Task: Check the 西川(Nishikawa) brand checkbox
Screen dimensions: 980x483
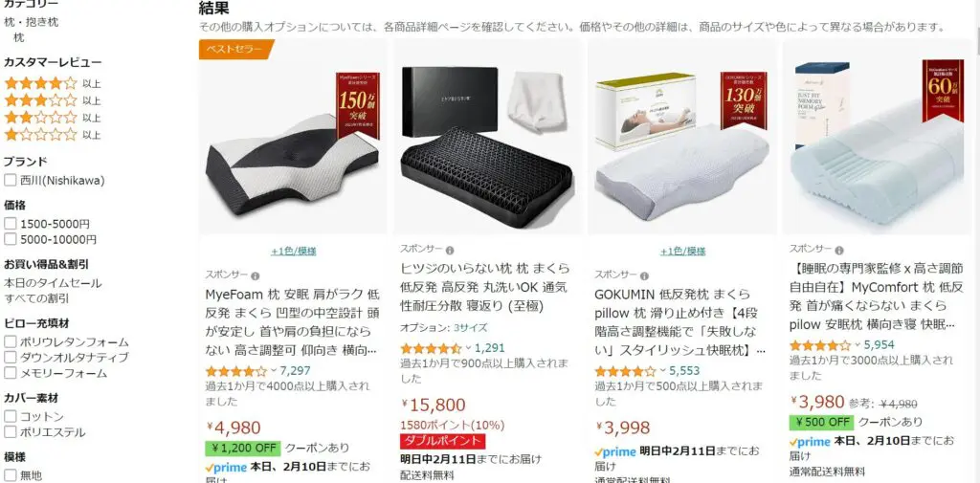Action: (10, 181)
